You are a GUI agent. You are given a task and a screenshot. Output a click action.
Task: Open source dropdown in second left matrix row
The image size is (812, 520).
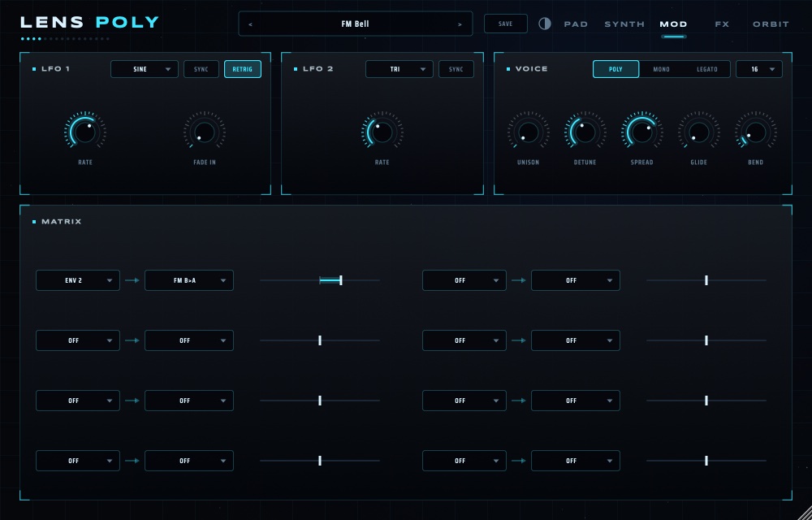coord(78,340)
